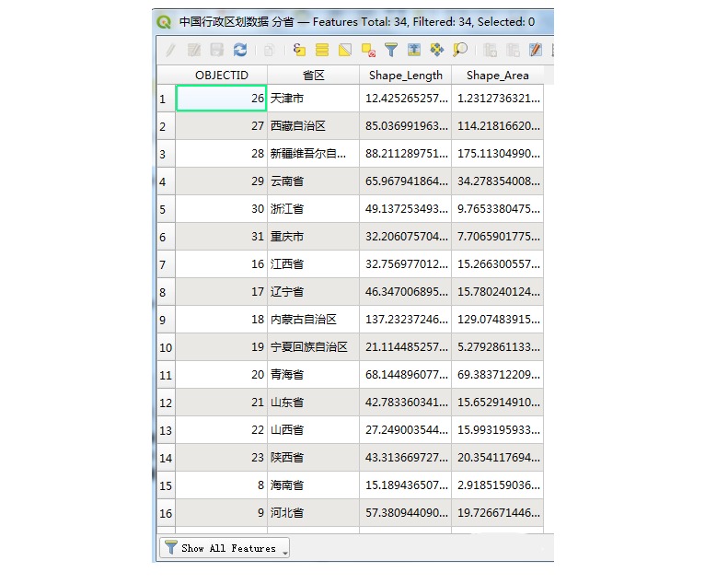Click the OBJECTID cell with value 26
728x584 pixels.
pyautogui.click(x=222, y=98)
